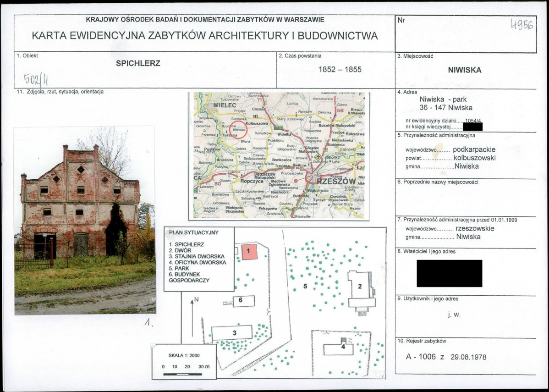Click the header 'KRAJOWY OŚRODEK BADAŃ I DOKUMENTACJI ZABYTKÓW W WARSZAWIE'
This screenshot has height=392, width=549.
pyautogui.click(x=205, y=20)
